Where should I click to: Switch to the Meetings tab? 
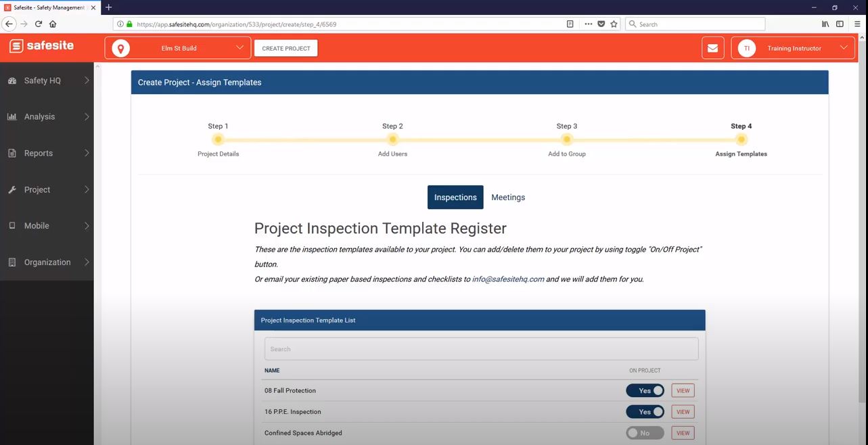pos(508,197)
